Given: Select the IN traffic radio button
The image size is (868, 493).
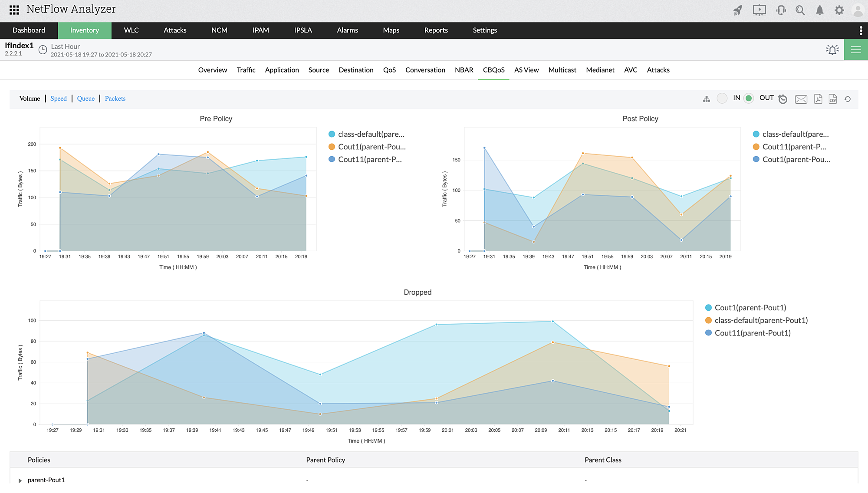Looking at the screenshot, I should tap(722, 99).
